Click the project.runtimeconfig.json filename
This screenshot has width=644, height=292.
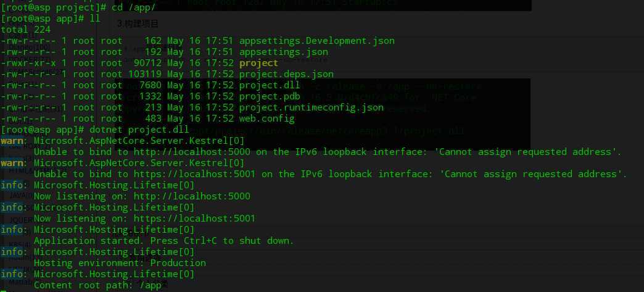[312, 107]
